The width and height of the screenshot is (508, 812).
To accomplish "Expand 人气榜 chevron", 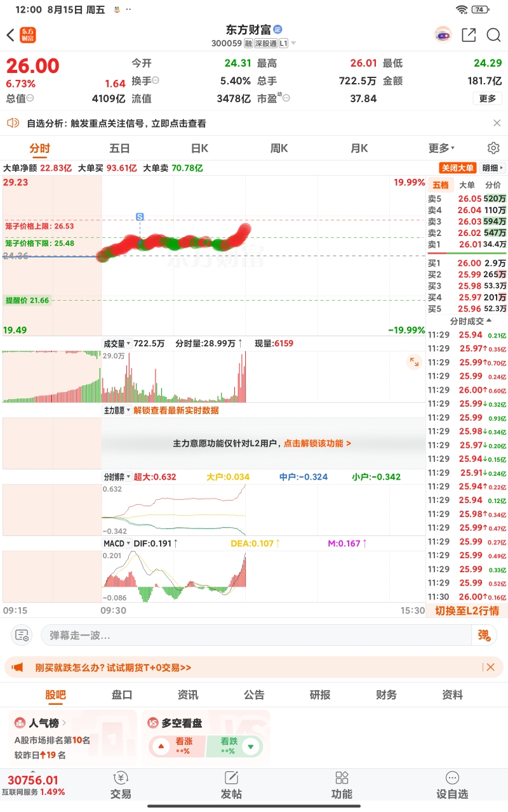I will (64, 723).
